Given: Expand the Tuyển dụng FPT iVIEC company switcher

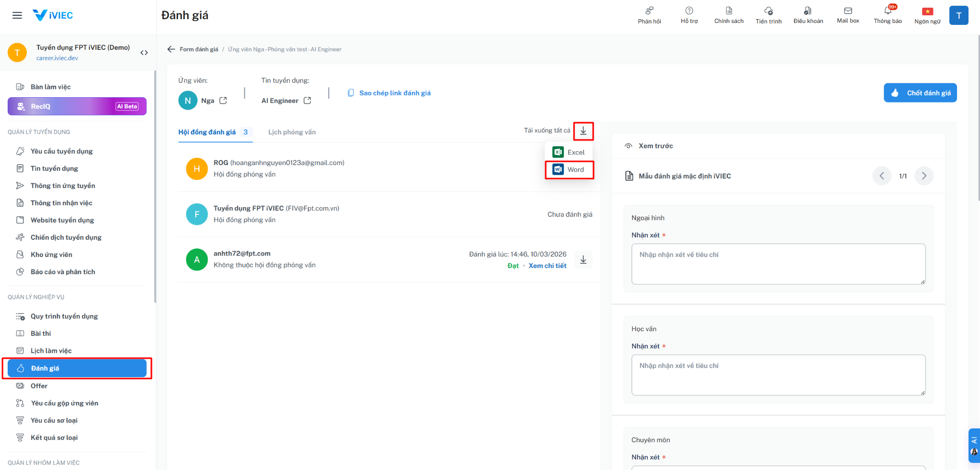Looking at the screenshot, I should [144, 53].
